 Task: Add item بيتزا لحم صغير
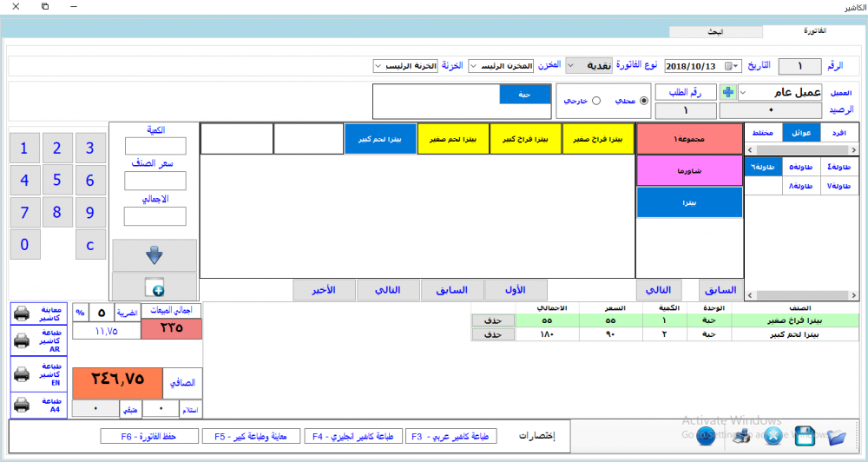pyautogui.click(x=453, y=139)
